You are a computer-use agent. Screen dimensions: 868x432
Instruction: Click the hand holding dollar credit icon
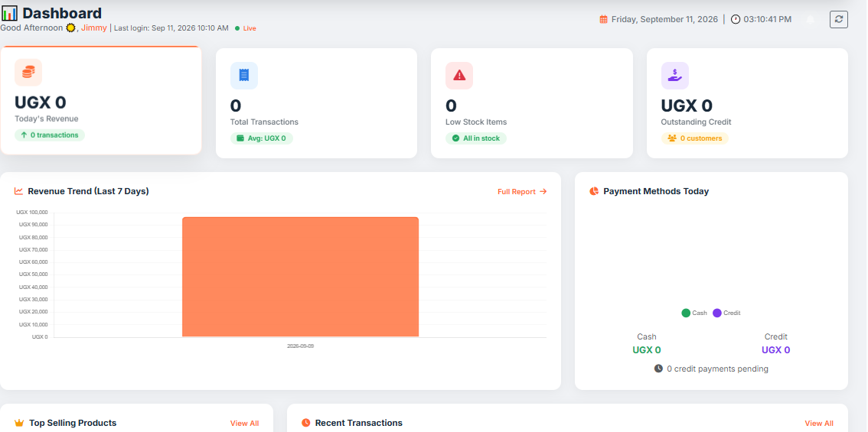pyautogui.click(x=675, y=75)
